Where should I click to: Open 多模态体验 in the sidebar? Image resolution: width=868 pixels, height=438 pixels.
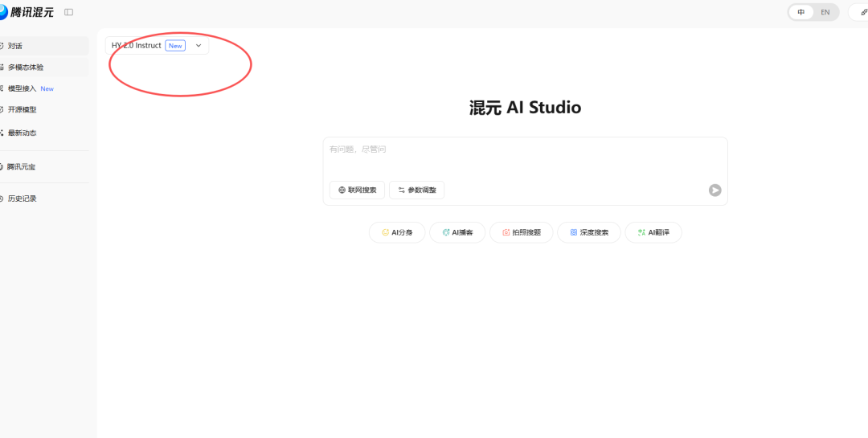pos(26,68)
